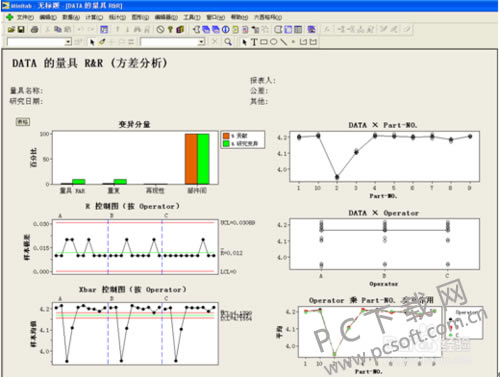Screen dimensions: 500x377
Task: Click the 研究日期 label
Action: pyautogui.click(x=26, y=101)
